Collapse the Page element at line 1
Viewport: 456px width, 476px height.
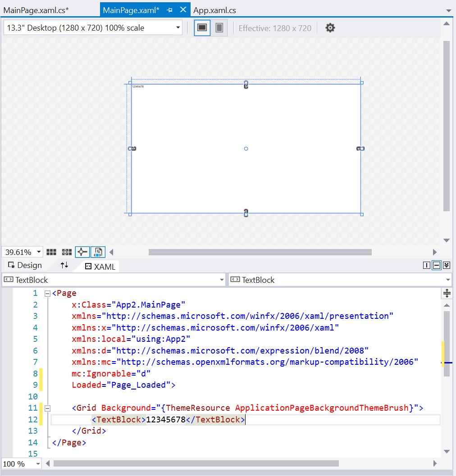[x=47, y=293]
